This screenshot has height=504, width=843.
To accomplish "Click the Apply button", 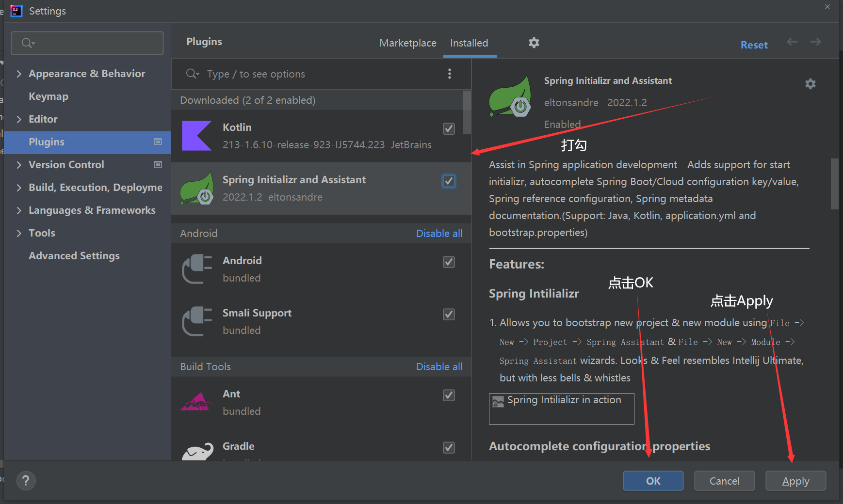I will pyautogui.click(x=796, y=481).
